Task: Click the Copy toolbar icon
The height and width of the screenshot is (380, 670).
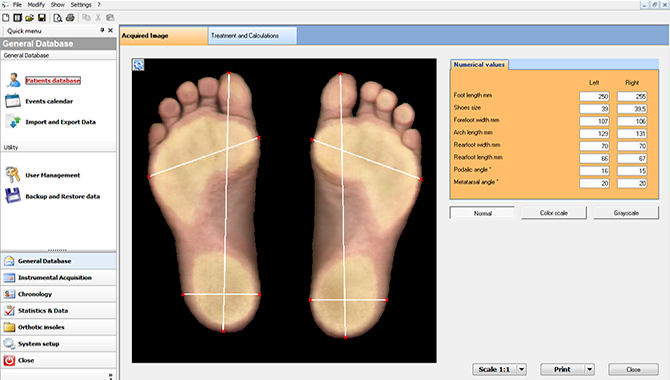Action: pyautogui.click(x=86, y=18)
